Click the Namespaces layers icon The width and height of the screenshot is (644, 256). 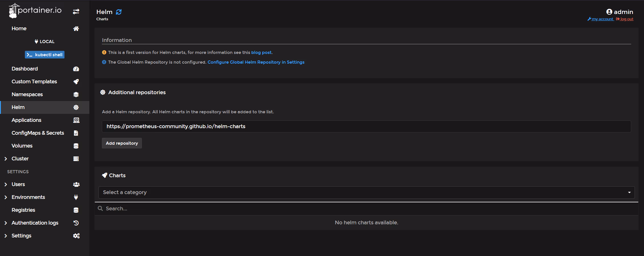tap(76, 94)
